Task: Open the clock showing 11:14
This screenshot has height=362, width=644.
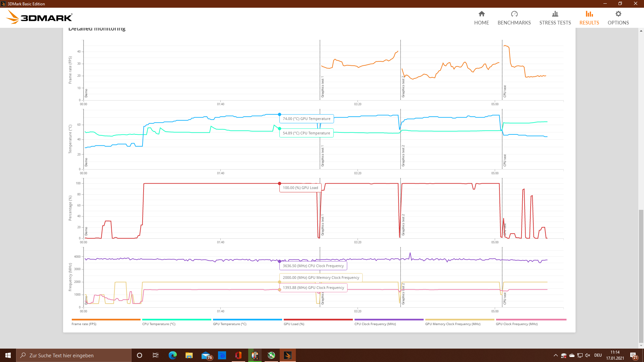Action: click(615, 355)
